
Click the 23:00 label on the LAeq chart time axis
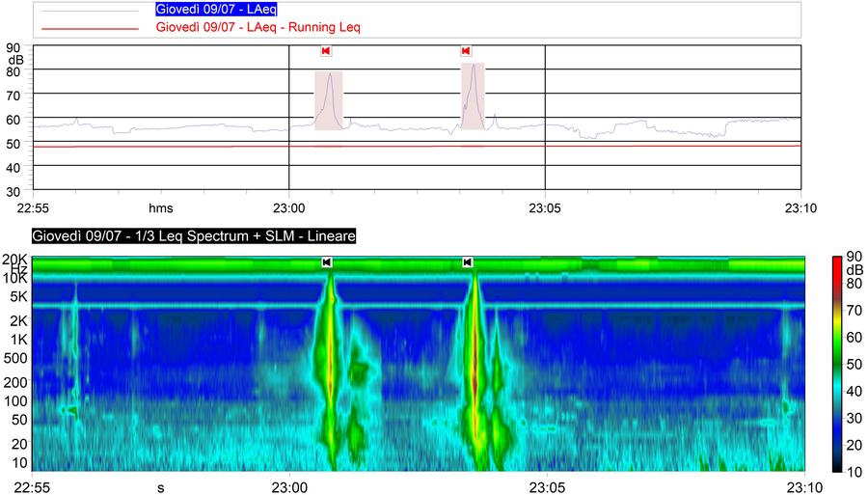pyautogui.click(x=289, y=208)
